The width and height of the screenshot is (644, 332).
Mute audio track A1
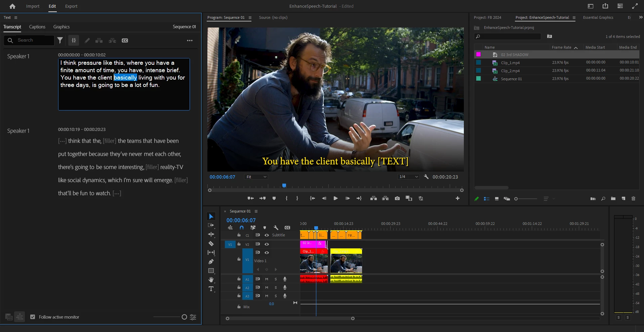[267, 279]
